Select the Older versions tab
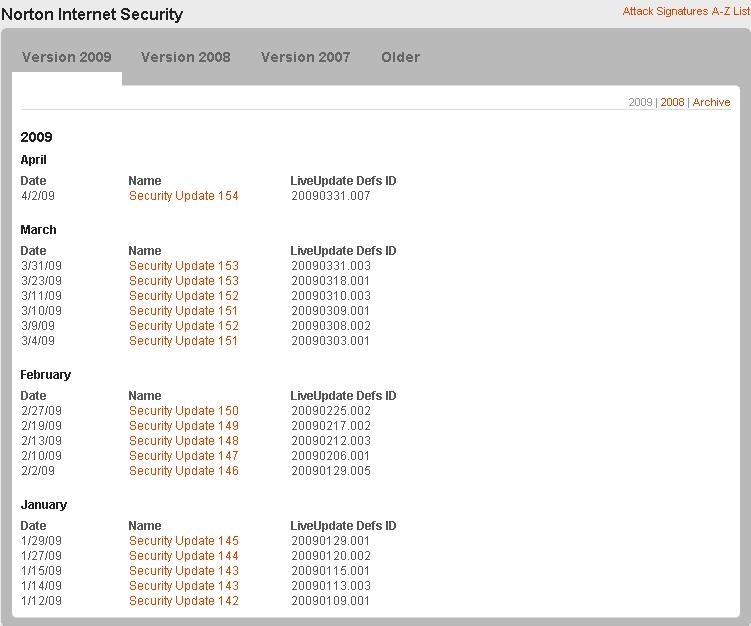Image resolution: width=751 pixels, height=626 pixels. click(x=400, y=57)
